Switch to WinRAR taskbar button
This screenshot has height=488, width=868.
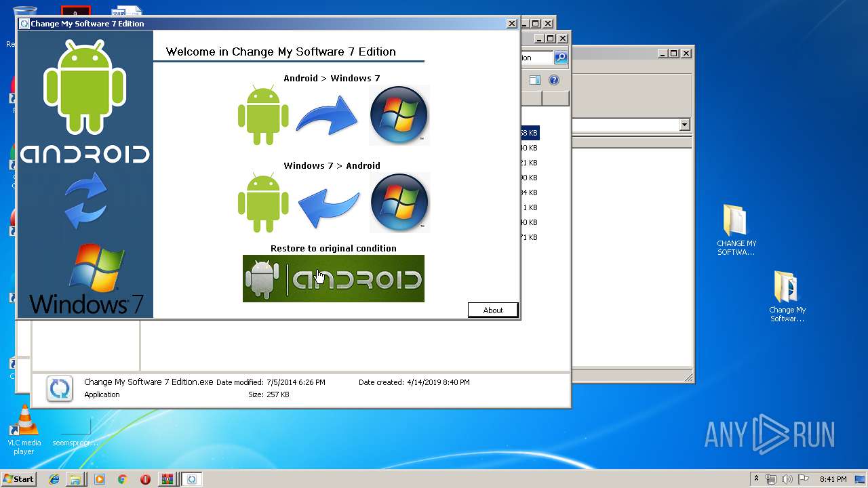pyautogui.click(x=167, y=479)
